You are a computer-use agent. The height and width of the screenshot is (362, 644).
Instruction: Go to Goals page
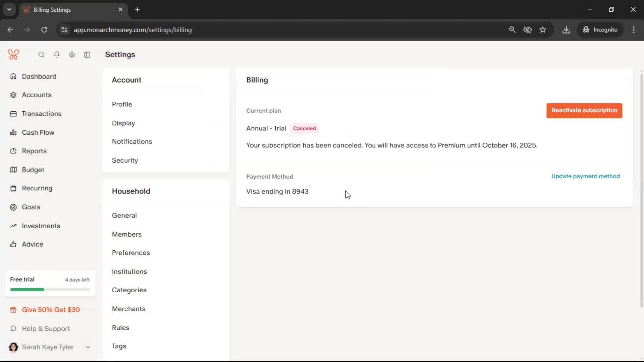31,207
